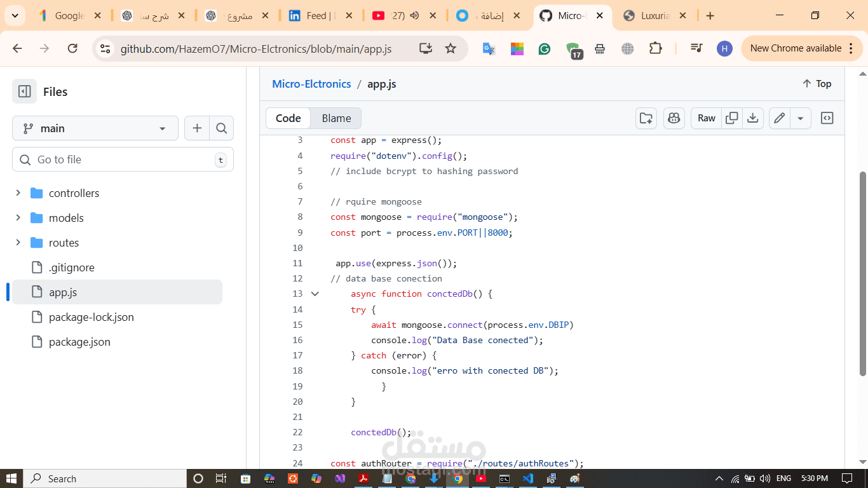View the Raw file
The width and height of the screenshot is (868, 488).
707,118
